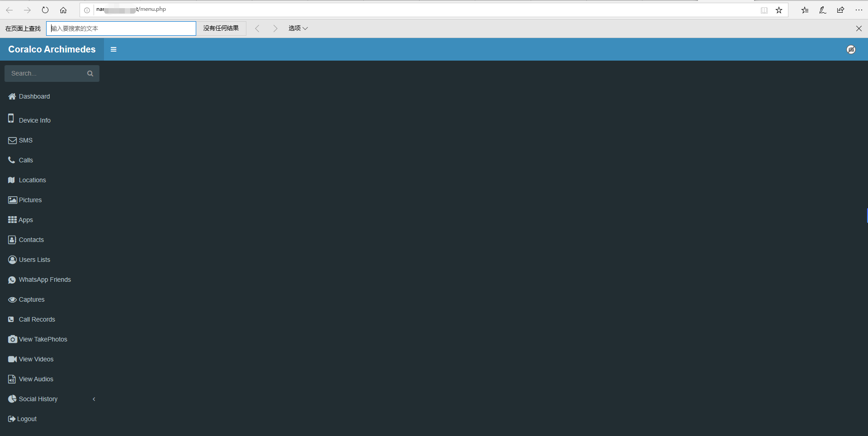The height and width of the screenshot is (436, 868).
Task: Close the find on page bar
Action: [859, 28]
